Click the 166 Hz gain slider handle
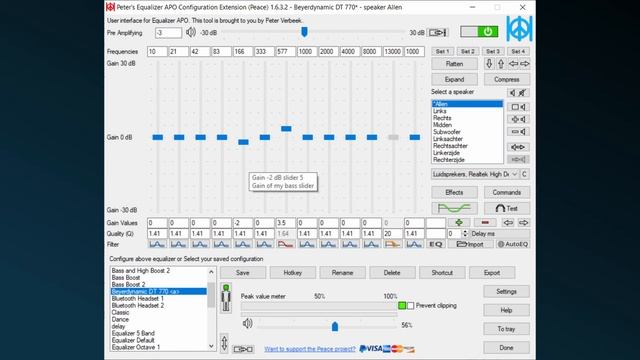This screenshot has width=640, height=360. pyautogui.click(x=243, y=142)
